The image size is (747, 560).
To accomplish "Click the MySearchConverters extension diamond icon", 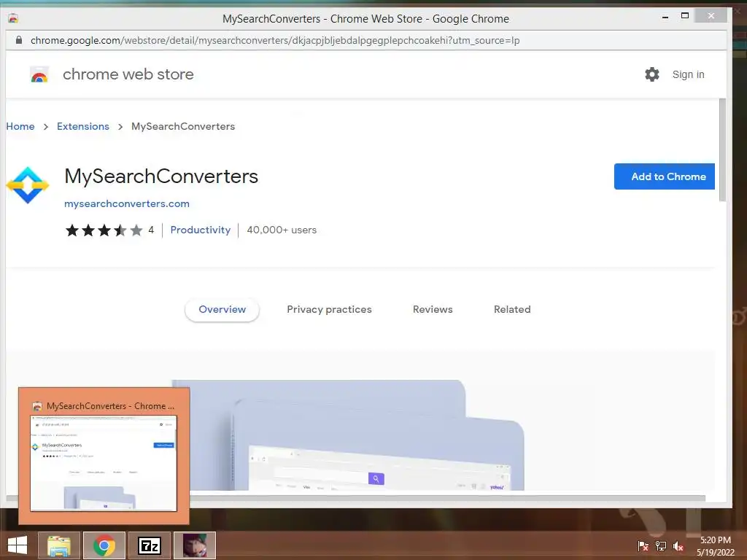I will tap(28, 185).
